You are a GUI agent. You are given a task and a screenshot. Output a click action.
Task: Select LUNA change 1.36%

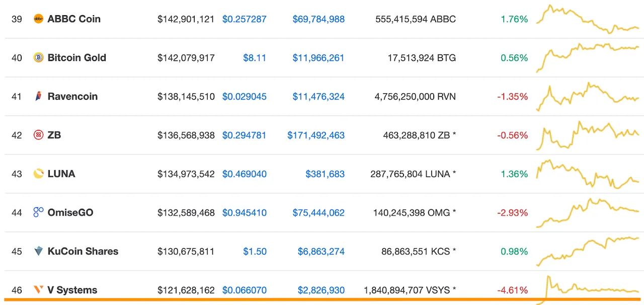(514, 174)
